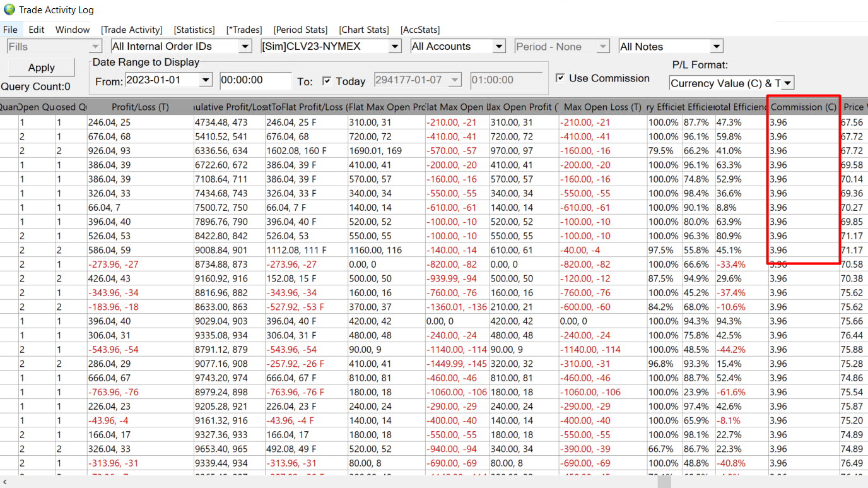The width and height of the screenshot is (868, 488).
Task: Select the [*Trades] menu item
Action: (244, 30)
